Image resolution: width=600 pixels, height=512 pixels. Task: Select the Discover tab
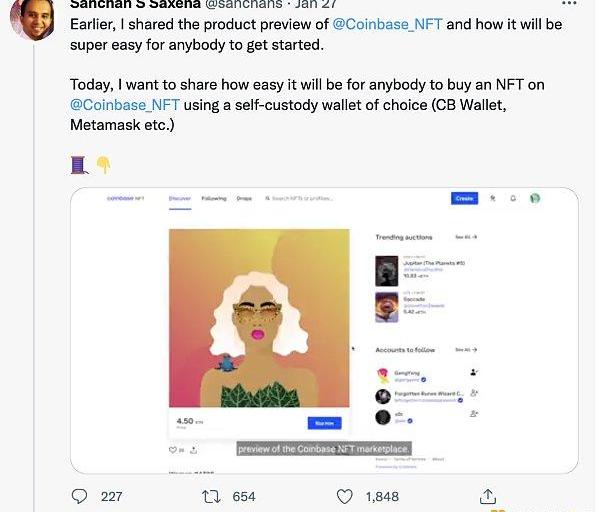[180, 199]
